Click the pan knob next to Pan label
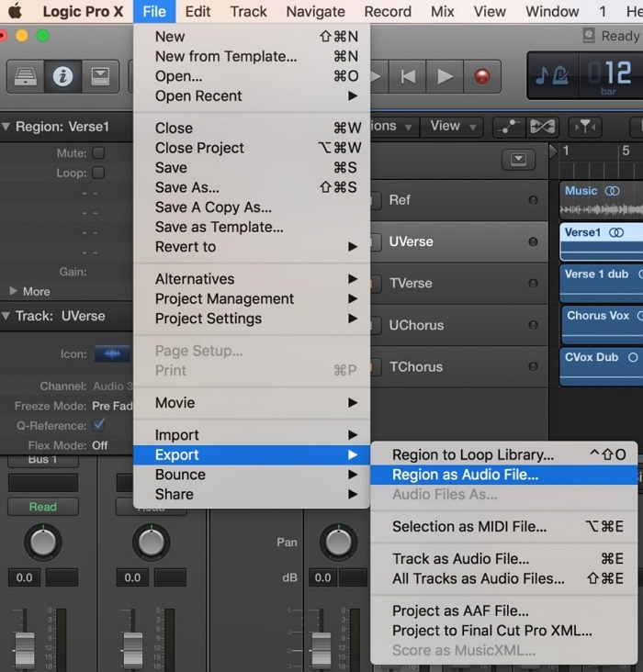Screen dimensions: 643x672 (x=338, y=543)
